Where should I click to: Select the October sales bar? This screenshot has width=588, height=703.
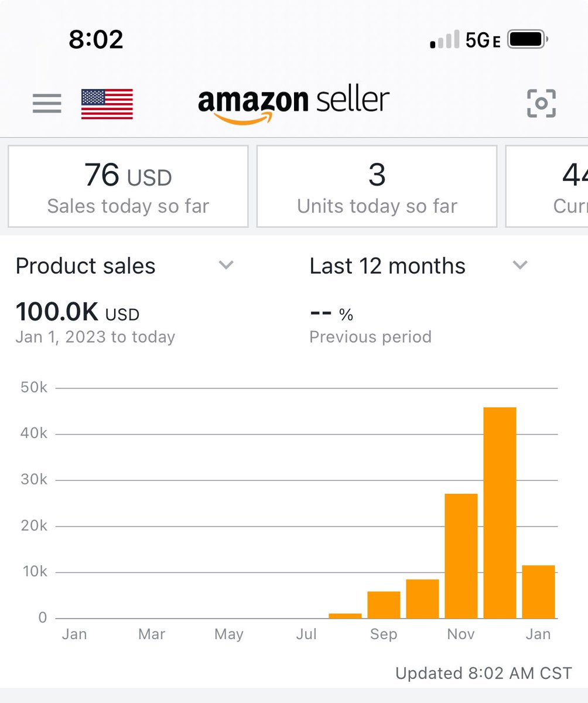click(x=423, y=599)
